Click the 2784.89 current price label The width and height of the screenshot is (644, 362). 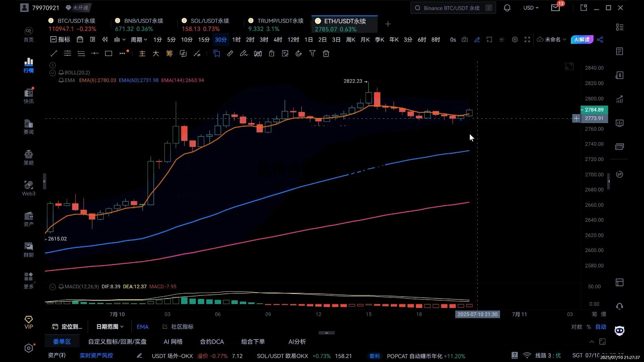(594, 110)
